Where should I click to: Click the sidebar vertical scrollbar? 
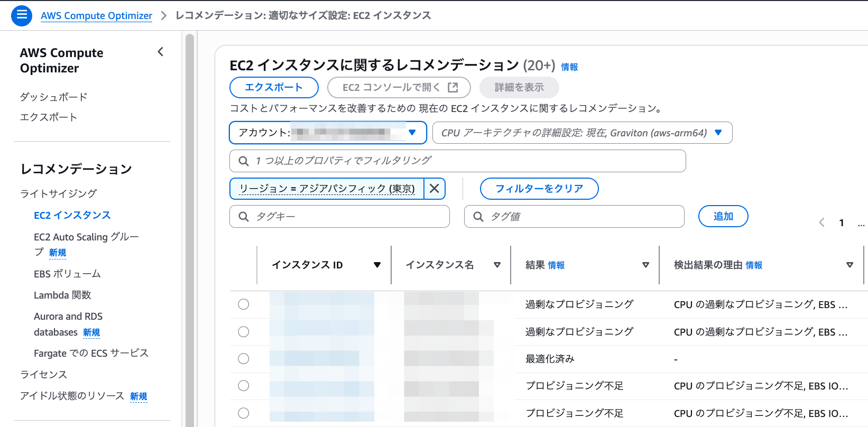tap(190, 230)
